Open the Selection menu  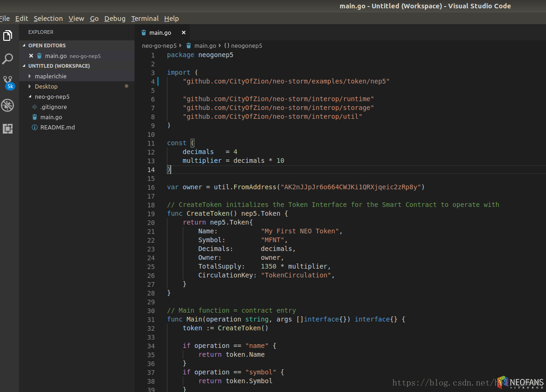click(x=48, y=19)
